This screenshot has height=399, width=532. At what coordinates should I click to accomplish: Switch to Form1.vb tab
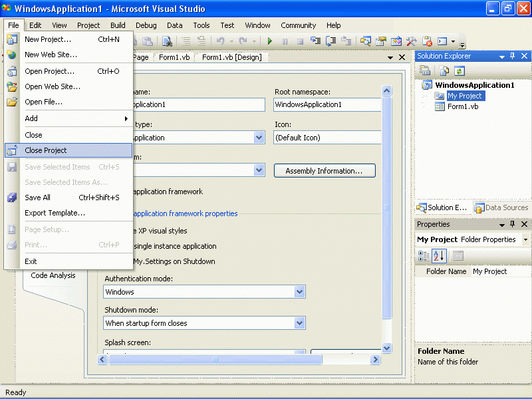tap(174, 57)
